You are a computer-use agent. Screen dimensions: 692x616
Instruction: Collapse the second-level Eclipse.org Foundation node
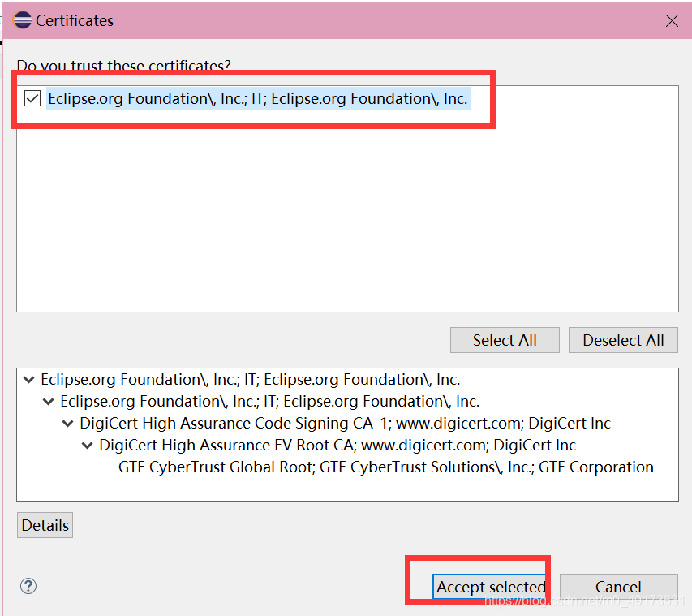(49, 402)
